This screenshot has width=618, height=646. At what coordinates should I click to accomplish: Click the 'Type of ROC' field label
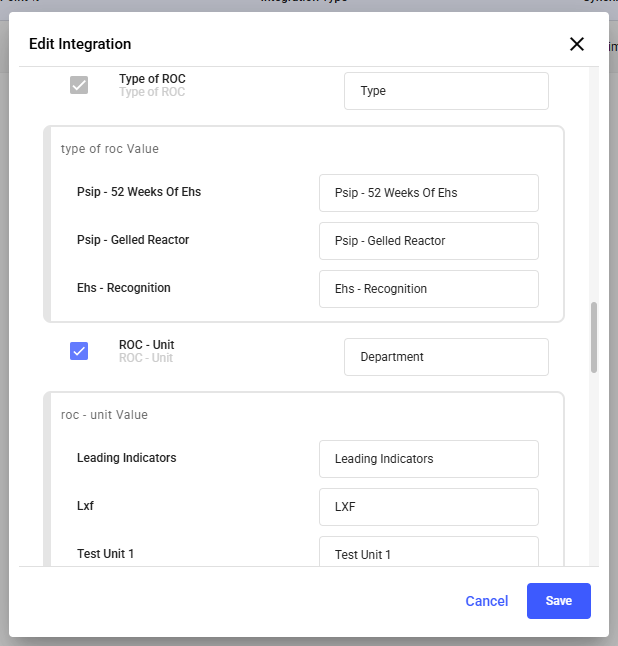(152, 79)
